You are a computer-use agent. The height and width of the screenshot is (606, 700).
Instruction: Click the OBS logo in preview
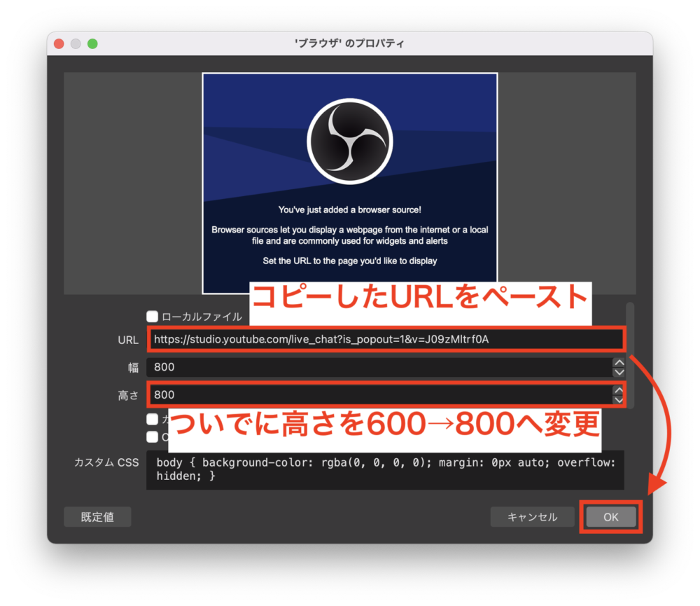click(x=350, y=142)
